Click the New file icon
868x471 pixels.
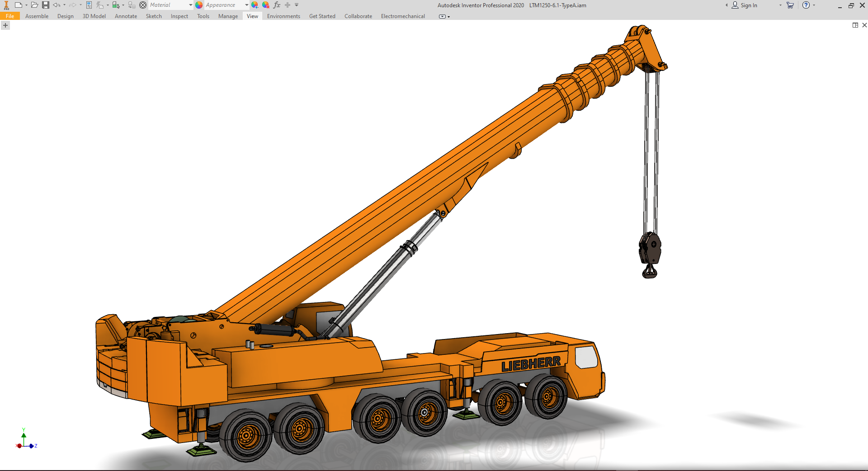(x=18, y=5)
